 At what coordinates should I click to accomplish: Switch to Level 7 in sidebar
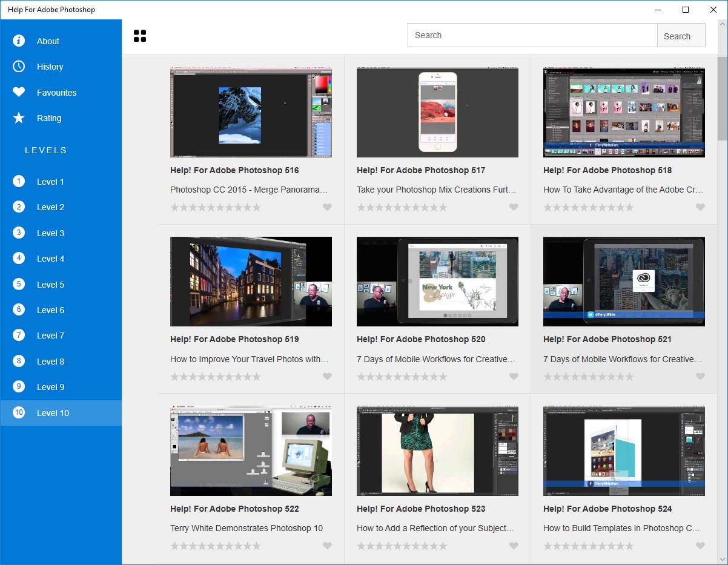pos(50,335)
